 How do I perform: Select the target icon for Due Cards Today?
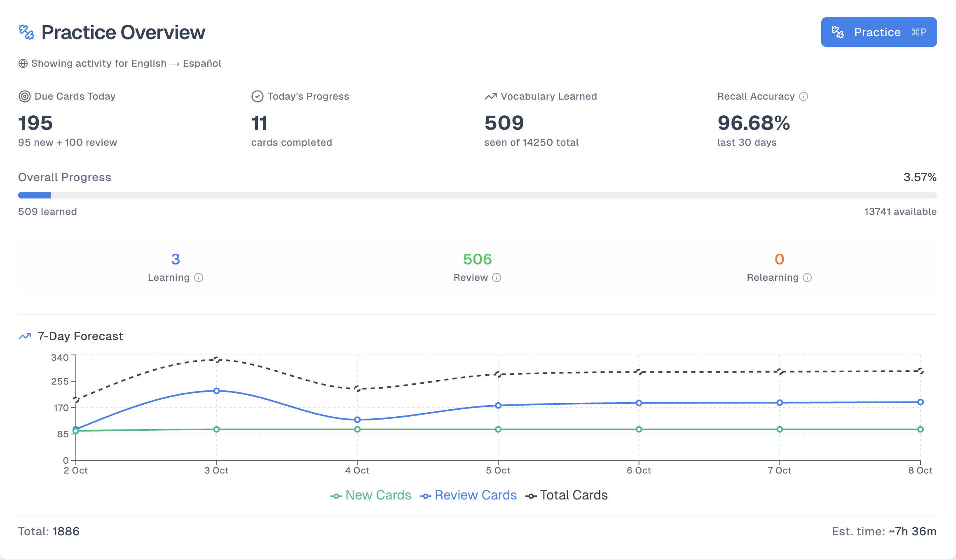[25, 96]
